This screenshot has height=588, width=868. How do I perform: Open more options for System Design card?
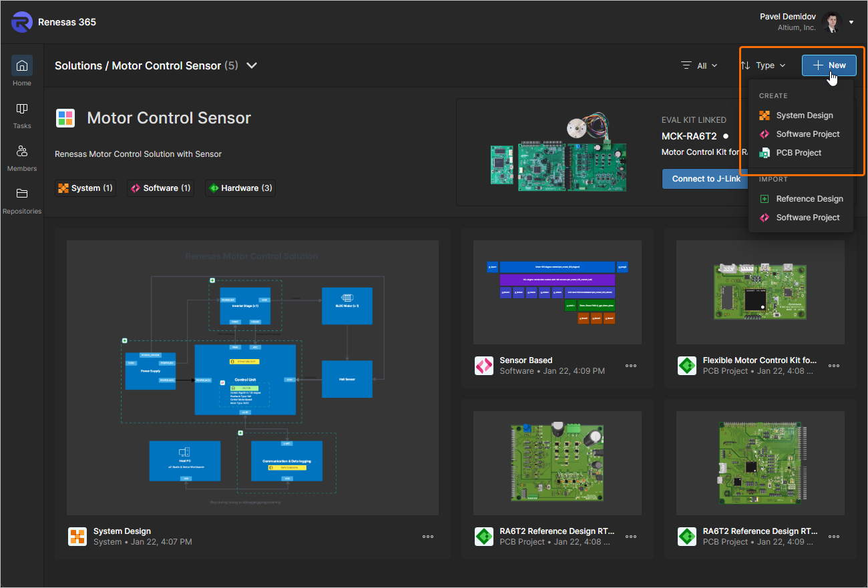click(x=428, y=537)
